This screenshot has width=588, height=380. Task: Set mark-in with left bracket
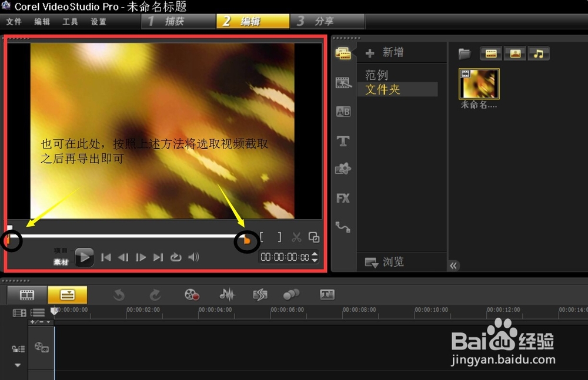[262, 237]
